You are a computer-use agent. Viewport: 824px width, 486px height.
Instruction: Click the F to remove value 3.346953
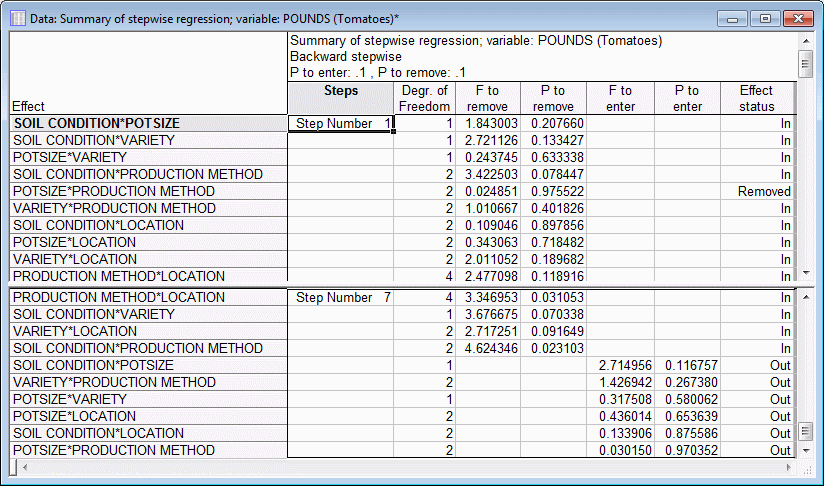coord(488,297)
